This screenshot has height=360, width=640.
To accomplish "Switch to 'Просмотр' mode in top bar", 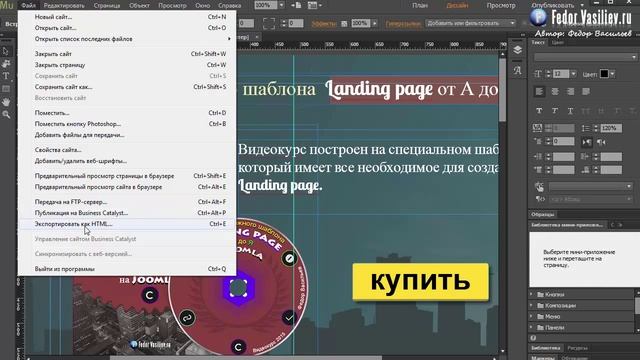I will [x=501, y=5].
